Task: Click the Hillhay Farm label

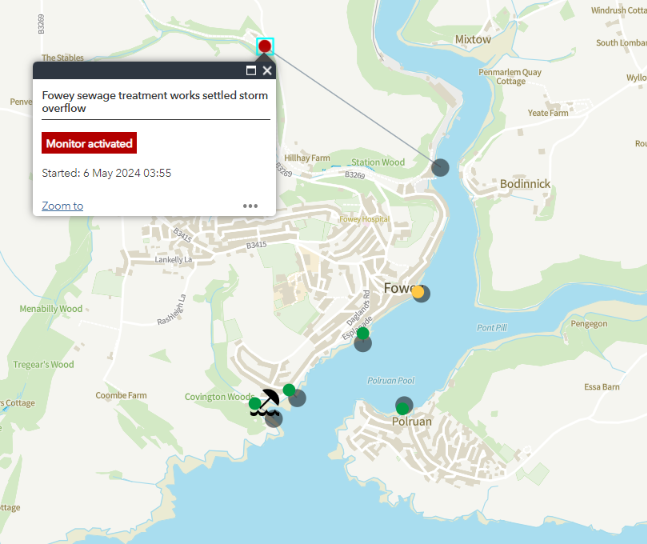Action: (307, 158)
